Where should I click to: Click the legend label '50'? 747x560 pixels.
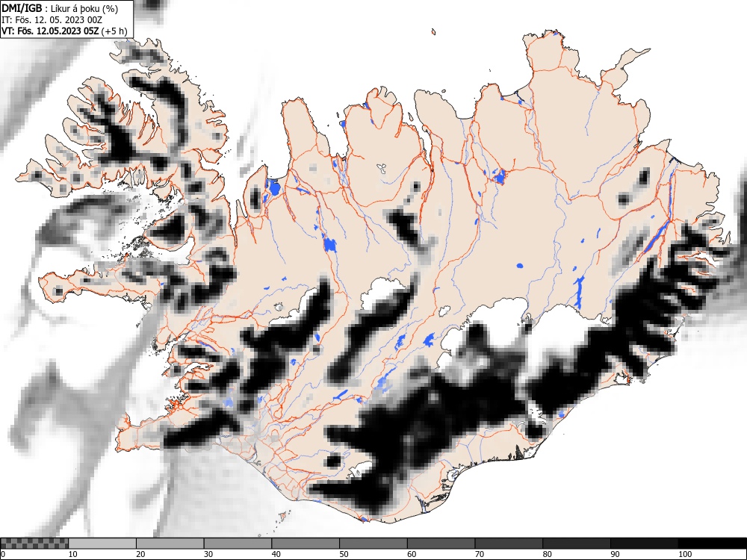[x=344, y=554]
